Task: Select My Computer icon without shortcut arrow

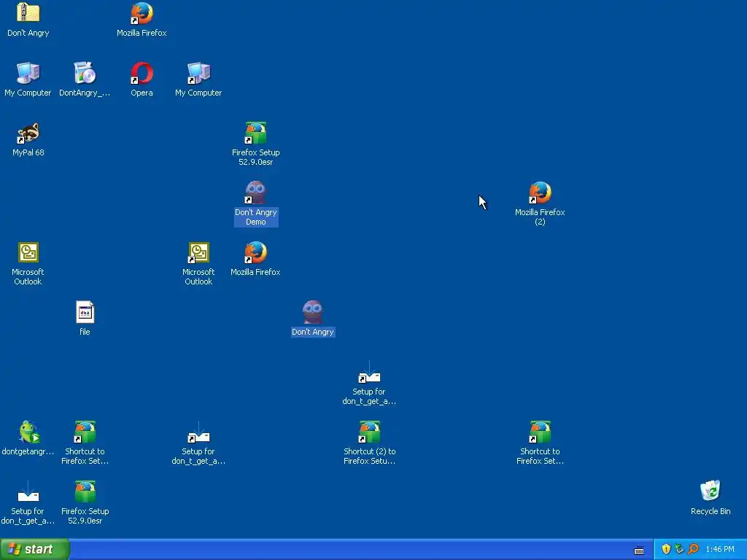Action: [28, 74]
